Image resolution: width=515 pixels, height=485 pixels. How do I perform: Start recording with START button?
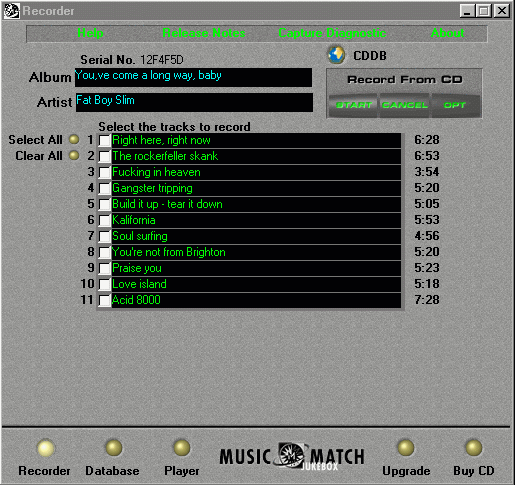pos(354,105)
